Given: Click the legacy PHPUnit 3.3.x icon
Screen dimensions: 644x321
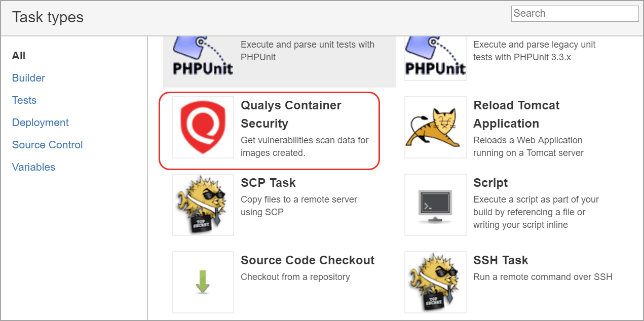Looking at the screenshot, I should pyautogui.click(x=435, y=56).
